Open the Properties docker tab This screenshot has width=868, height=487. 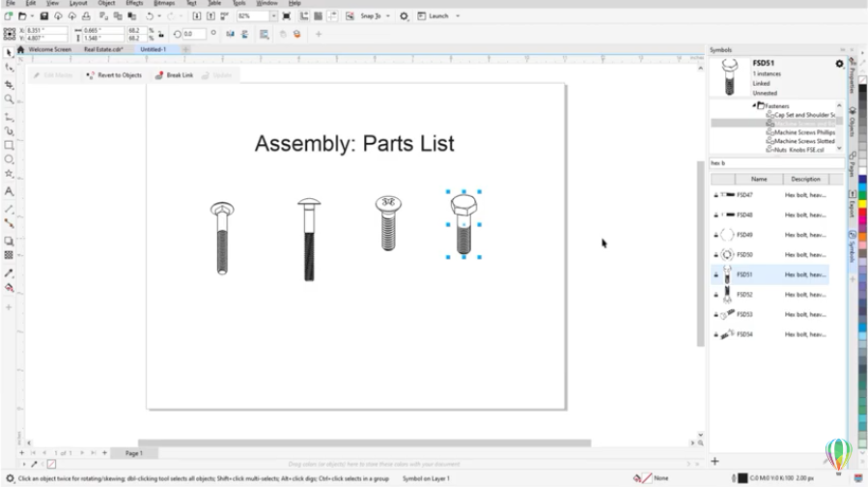pyautogui.click(x=853, y=74)
